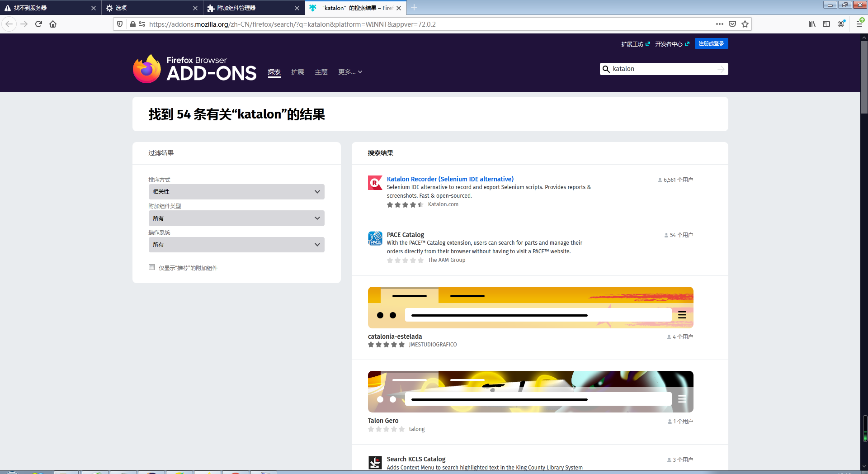Open the Library history and bookmarks
The height and width of the screenshot is (474, 868).
[x=812, y=24]
